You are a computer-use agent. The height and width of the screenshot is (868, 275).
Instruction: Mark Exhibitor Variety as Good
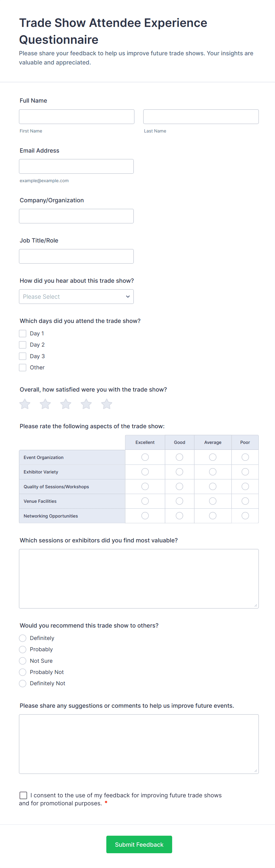coord(179,472)
